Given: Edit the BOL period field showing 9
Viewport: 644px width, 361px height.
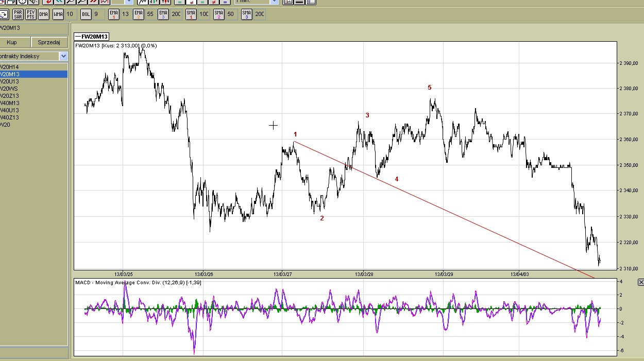Looking at the screenshot, I should pyautogui.click(x=96, y=14).
